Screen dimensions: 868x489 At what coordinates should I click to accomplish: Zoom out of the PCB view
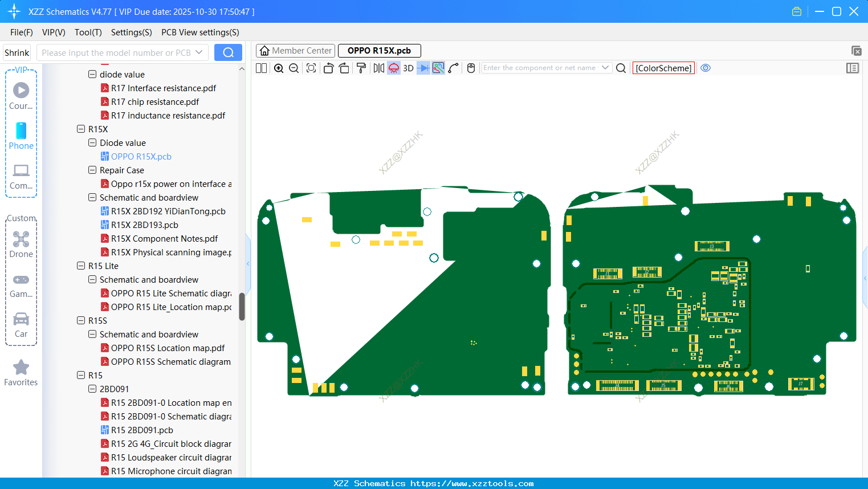294,68
